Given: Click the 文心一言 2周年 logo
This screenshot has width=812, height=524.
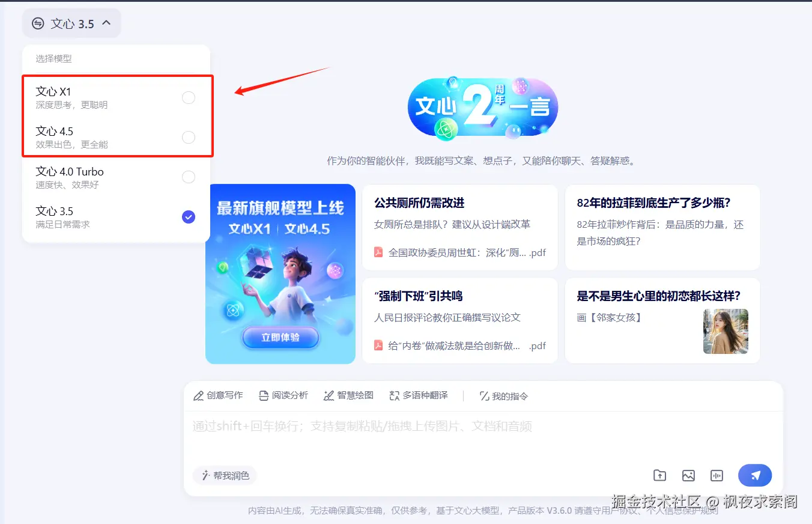Looking at the screenshot, I should [483, 108].
